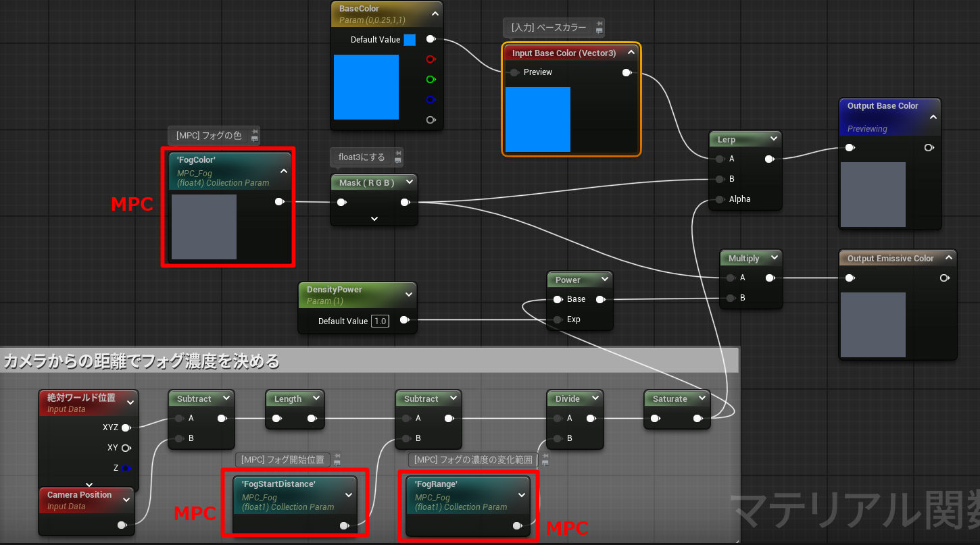The width and height of the screenshot is (980, 545).
Task: Collapse the Input Base Color node preview
Action: 631,52
